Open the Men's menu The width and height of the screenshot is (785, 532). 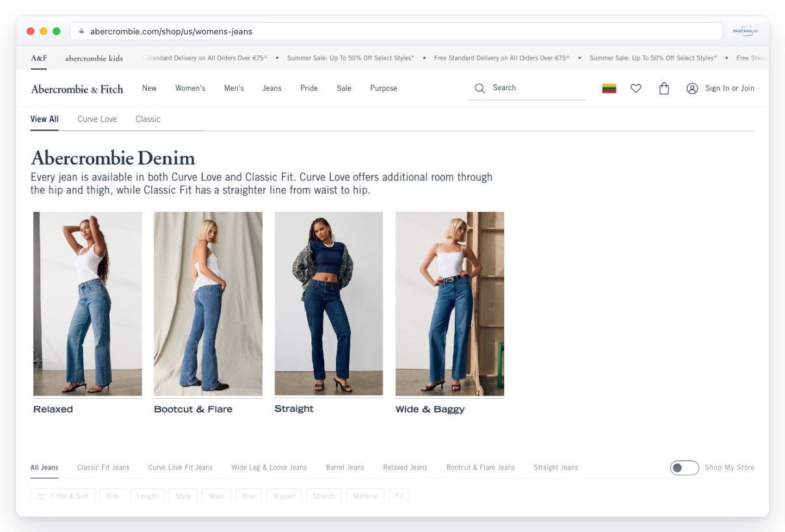[x=234, y=88]
